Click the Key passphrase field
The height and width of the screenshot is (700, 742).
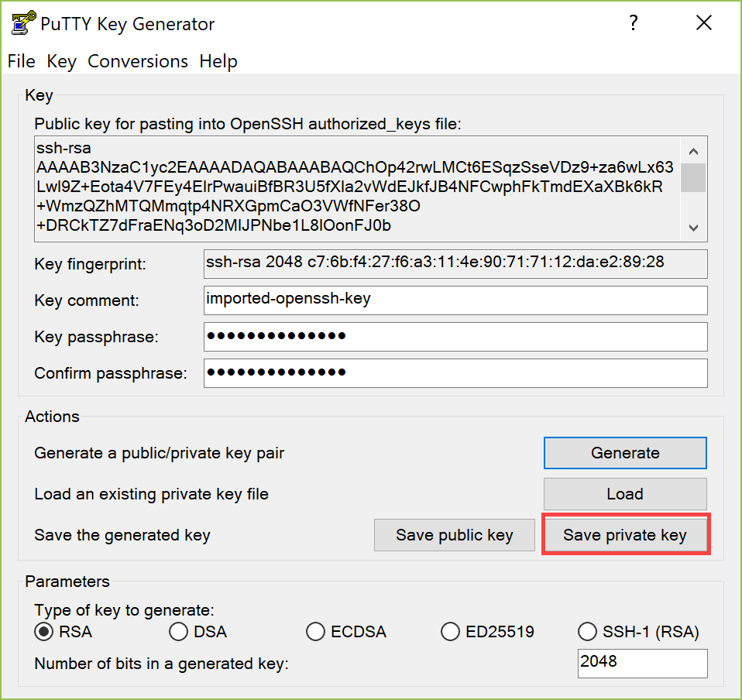pyautogui.click(x=455, y=337)
